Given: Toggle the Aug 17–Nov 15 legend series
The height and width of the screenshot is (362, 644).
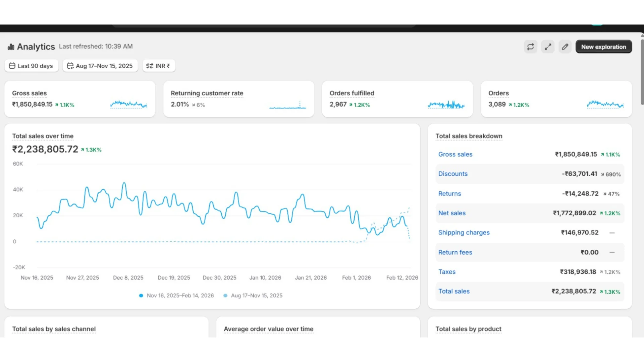Looking at the screenshot, I should pyautogui.click(x=254, y=296).
